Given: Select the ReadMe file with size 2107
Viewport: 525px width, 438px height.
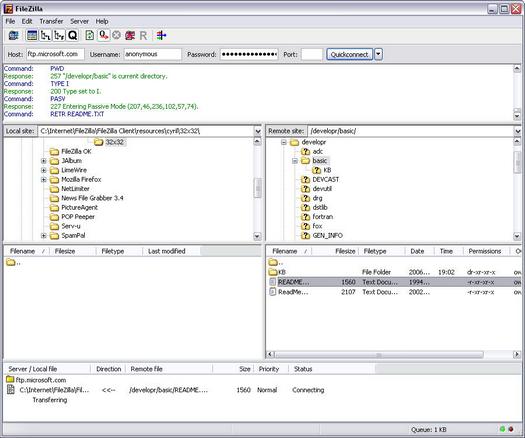Looking at the screenshot, I should (394, 292).
